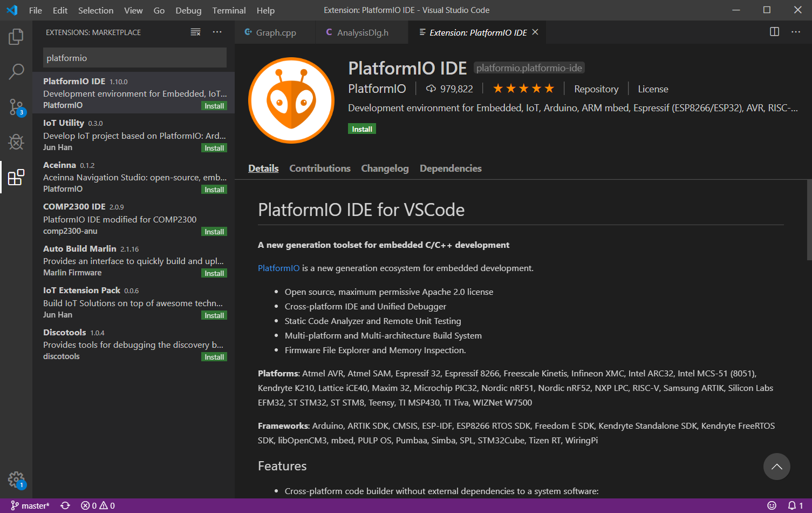Install Discotools extension
812x513 pixels.
point(214,357)
